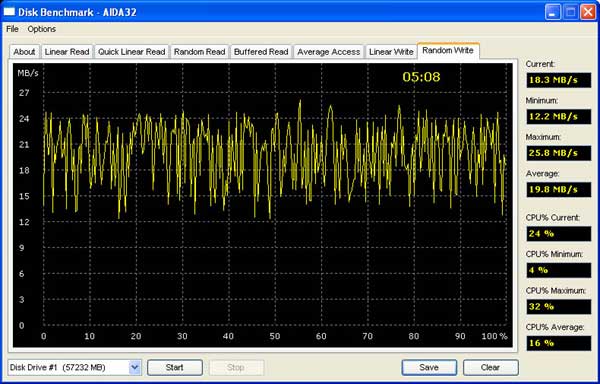Select the Quick Linear Read tab
This screenshot has width=600, height=384.
coord(131,52)
